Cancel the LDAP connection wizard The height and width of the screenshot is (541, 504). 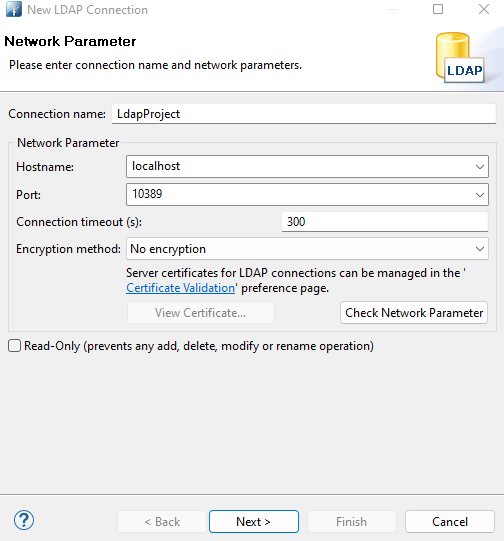449,522
